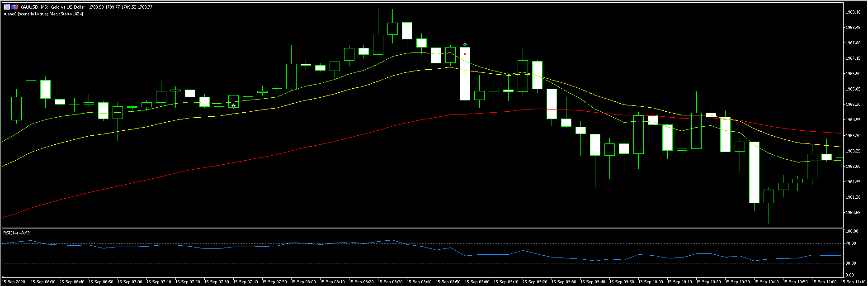Click the 1967.15 price scale label
Viewport: 868px width, 286px height.
click(x=853, y=58)
